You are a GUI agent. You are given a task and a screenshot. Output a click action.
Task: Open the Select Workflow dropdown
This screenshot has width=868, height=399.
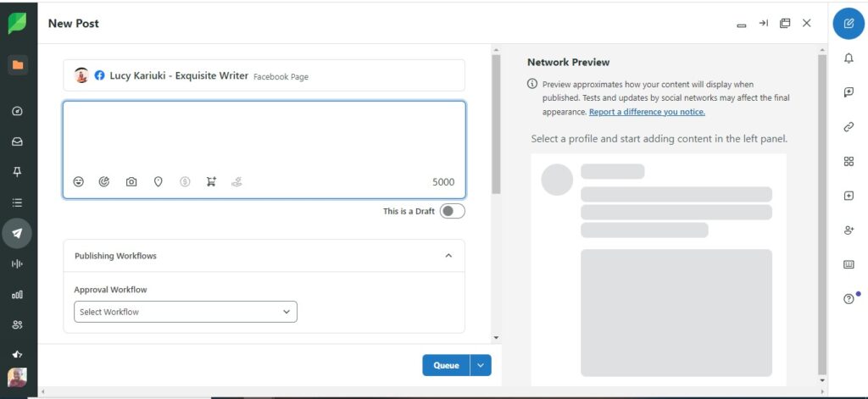tap(186, 312)
